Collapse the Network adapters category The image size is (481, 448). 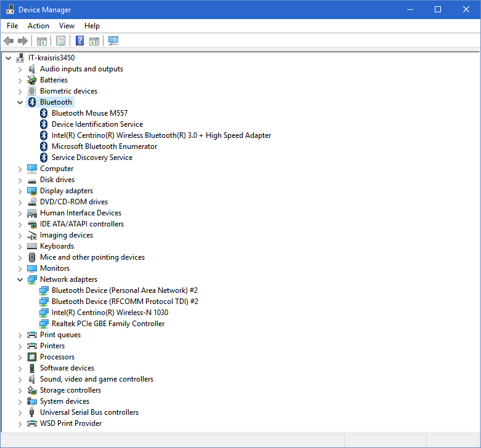(20, 279)
